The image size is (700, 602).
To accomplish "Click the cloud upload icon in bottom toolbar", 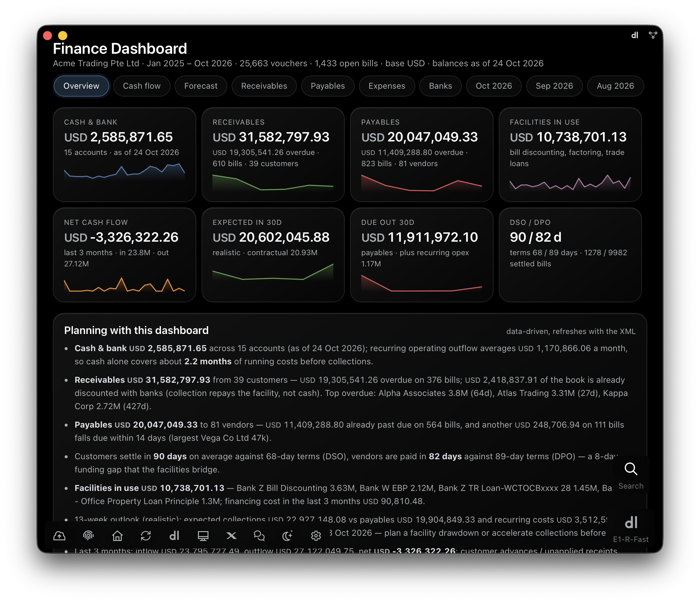I will click(59, 536).
